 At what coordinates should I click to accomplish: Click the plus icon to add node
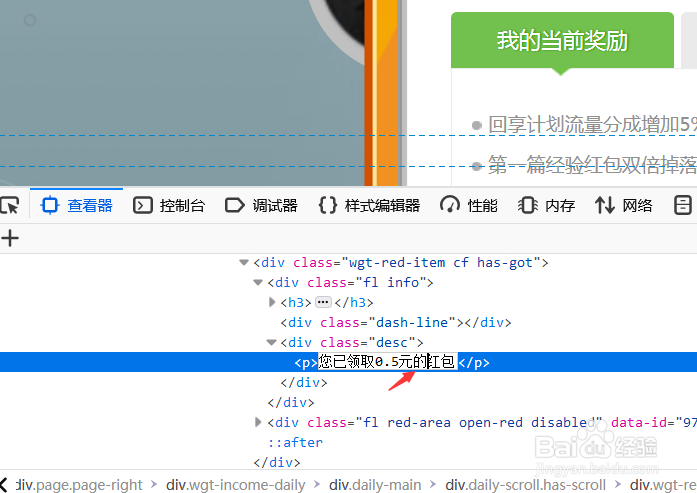(10, 238)
